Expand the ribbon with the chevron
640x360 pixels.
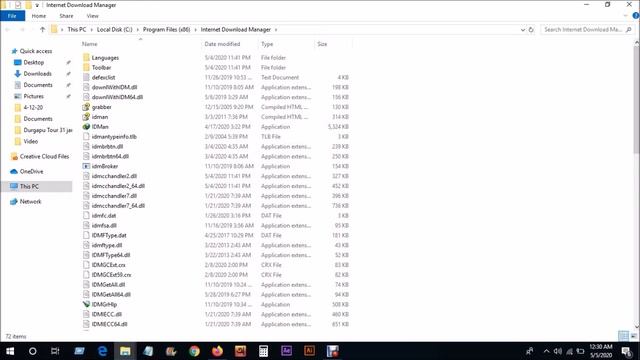626,16
